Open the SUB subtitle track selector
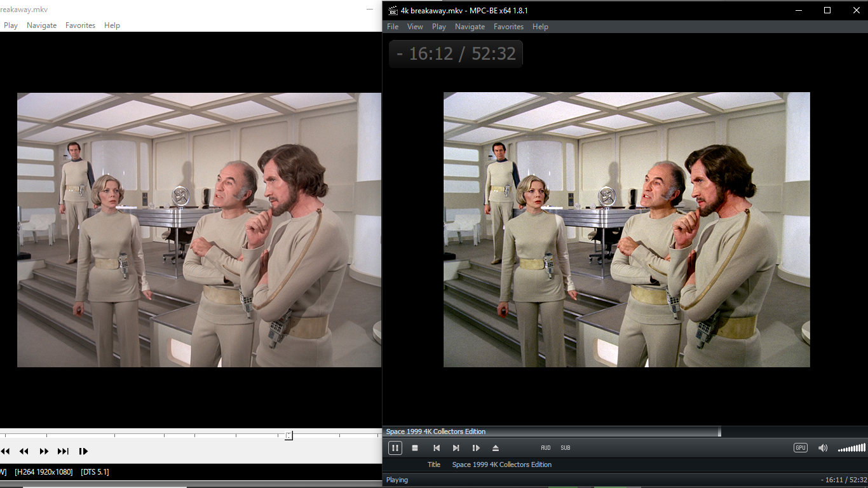 click(x=566, y=448)
